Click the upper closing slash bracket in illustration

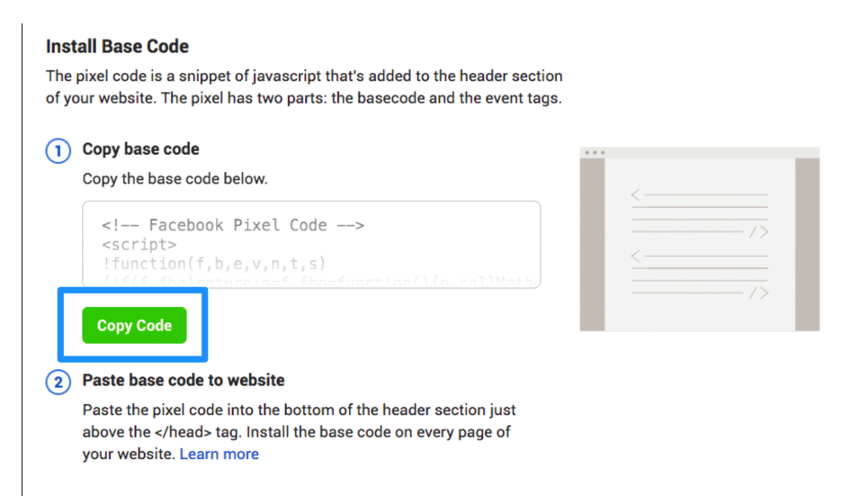coord(759,231)
